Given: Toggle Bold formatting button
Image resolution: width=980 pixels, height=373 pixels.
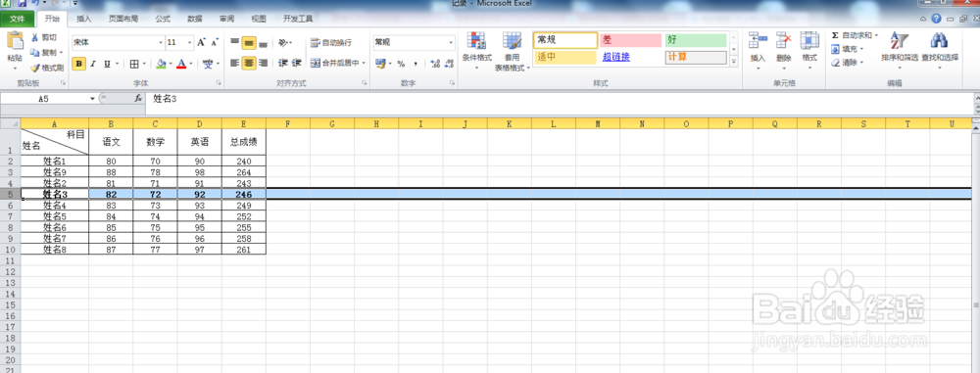Looking at the screenshot, I should pyautogui.click(x=78, y=64).
